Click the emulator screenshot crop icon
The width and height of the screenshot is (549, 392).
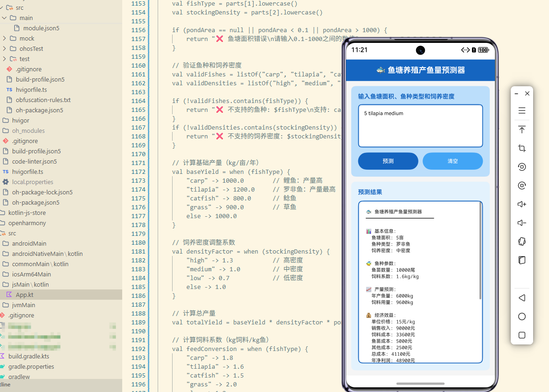coord(521,148)
